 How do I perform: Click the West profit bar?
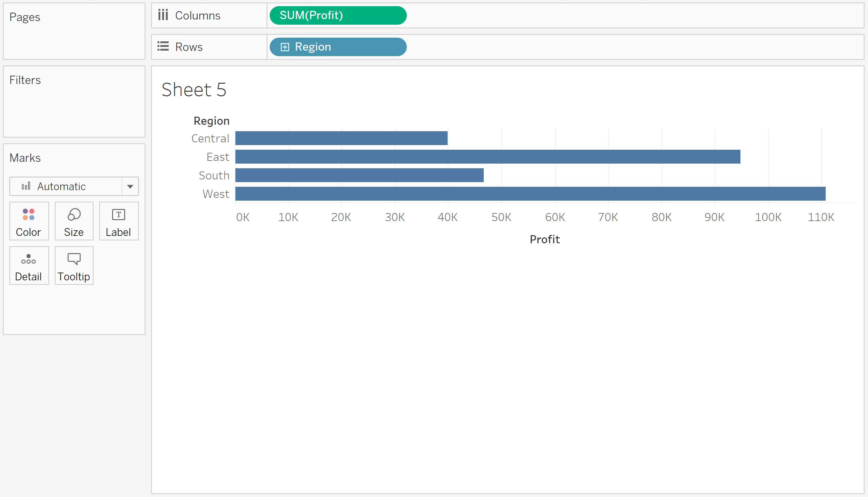(x=530, y=194)
